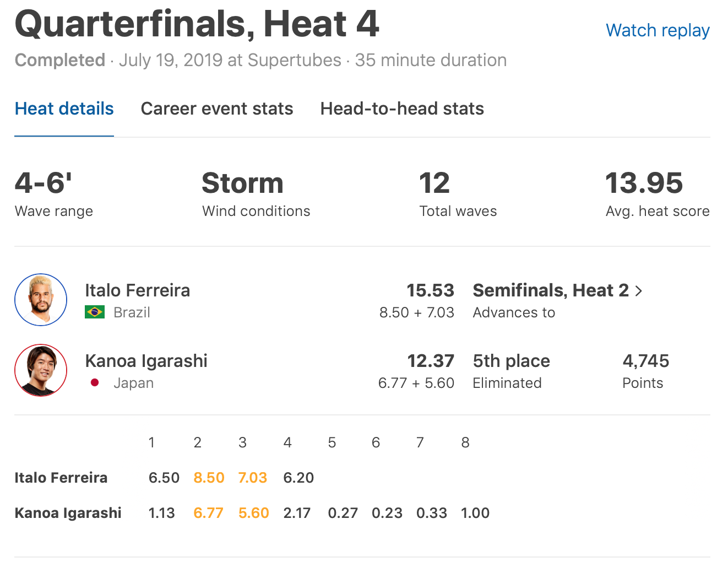Screen dimensions: 728x562
Task: Select Igarashi's highlighted 5.60 wave score
Action: point(253,513)
